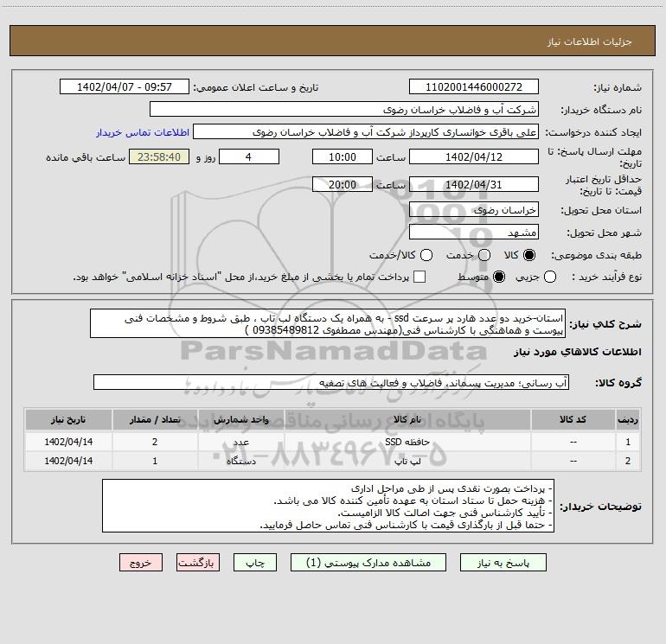This screenshot has width=666, height=644.
Task: Click the countdown timer 23:58:40
Action: click(159, 157)
